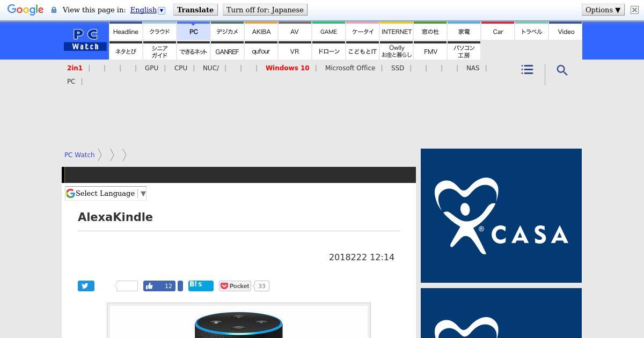Open the 窓の杜 tab
The image size is (644, 338).
pyautogui.click(x=430, y=31)
